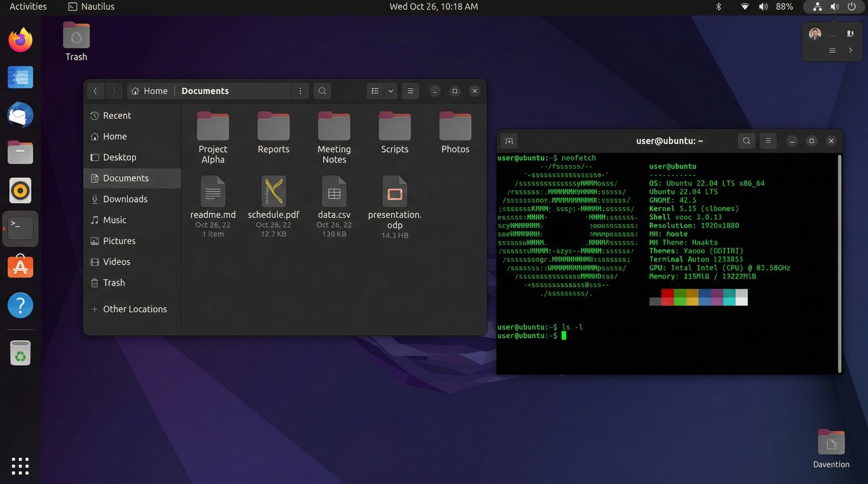
Task: Open the terminal hamburger menu
Action: tap(768, 140)
